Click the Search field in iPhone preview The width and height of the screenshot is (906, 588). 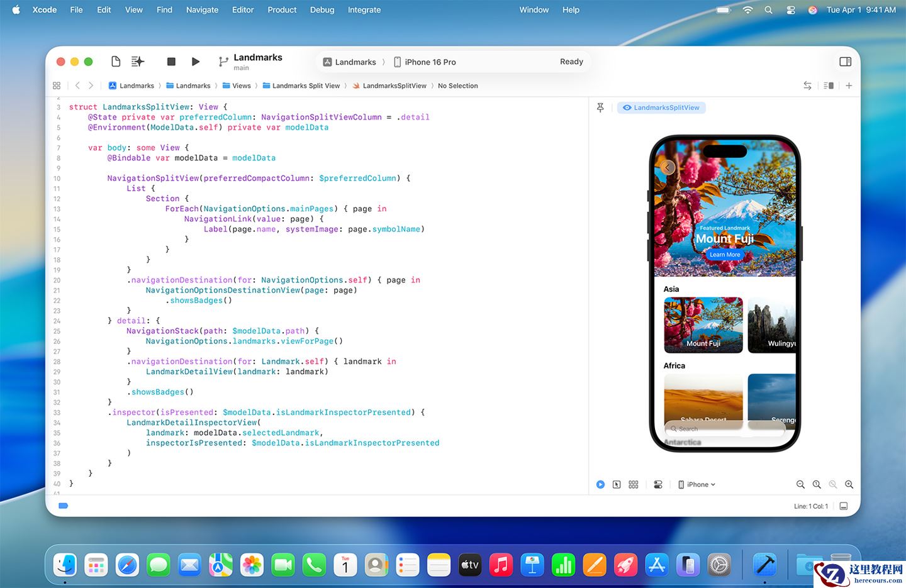724,429
